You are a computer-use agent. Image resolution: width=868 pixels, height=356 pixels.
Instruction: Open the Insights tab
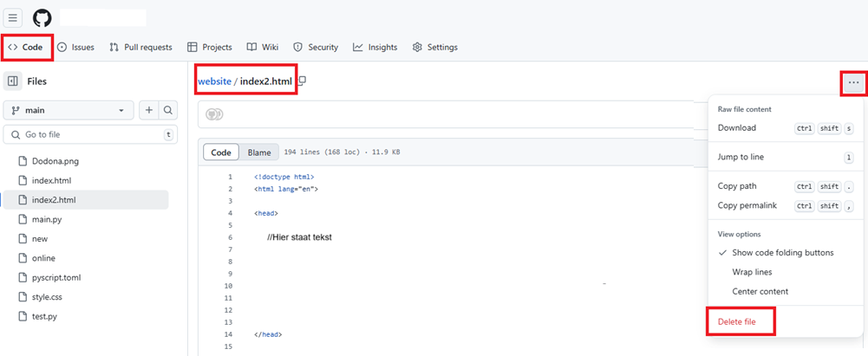pos(375,47)
